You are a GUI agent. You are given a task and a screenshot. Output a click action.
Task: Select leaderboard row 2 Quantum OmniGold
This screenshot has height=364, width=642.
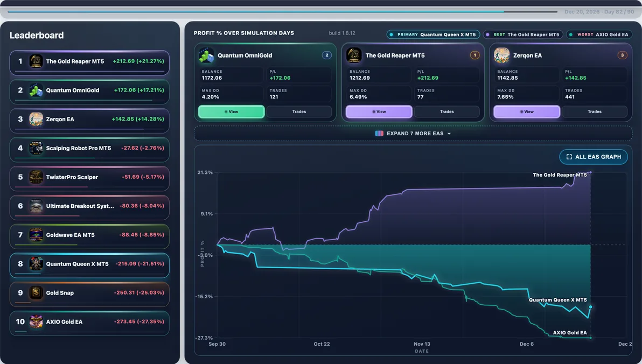coord(89,92)
